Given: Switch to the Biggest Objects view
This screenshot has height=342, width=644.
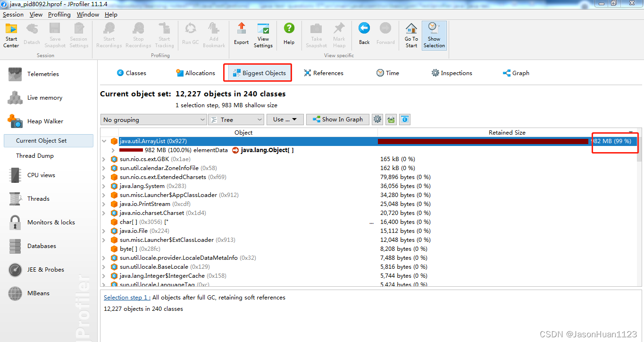Looking at the screenshot, I should pyautogui.click(x=259, y=73).
